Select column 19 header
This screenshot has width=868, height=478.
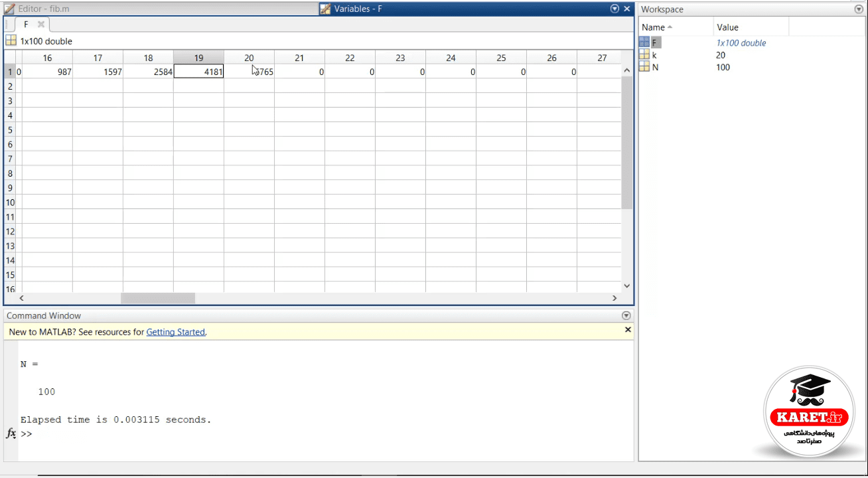pos(198,58)
